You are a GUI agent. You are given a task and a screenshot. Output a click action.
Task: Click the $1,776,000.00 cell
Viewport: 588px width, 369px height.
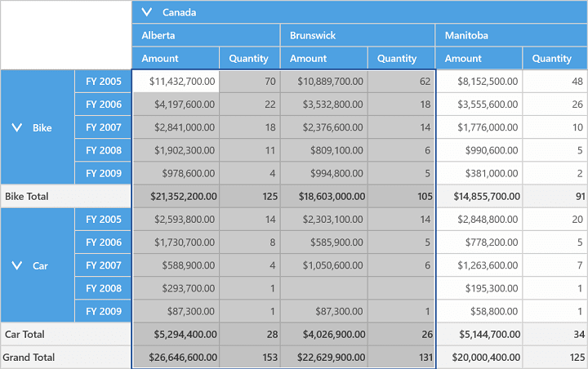[479, 127]
